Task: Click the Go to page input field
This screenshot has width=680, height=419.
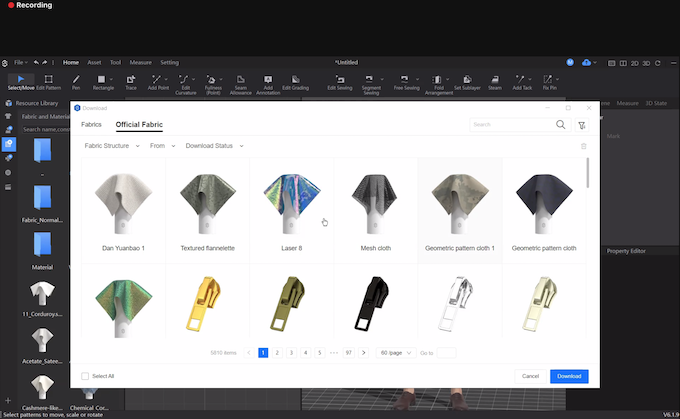Action: click(x=446, y=353)
